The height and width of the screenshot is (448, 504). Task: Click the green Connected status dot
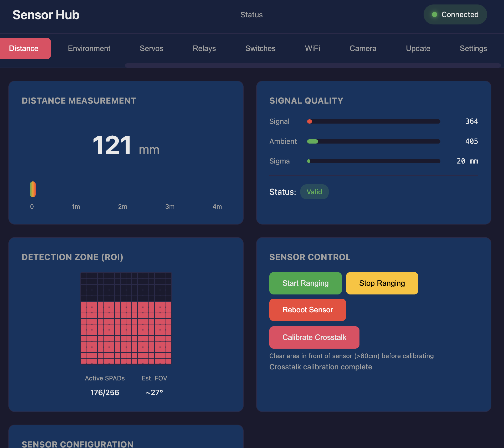(435, 14)
